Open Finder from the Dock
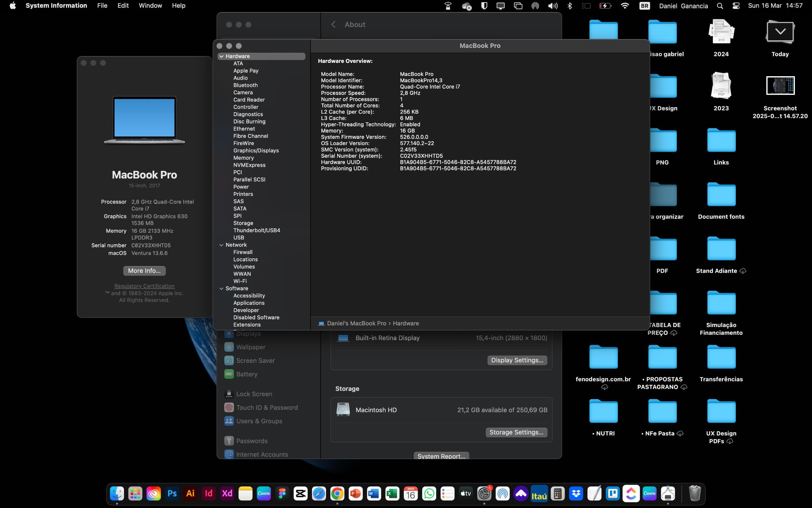The height and width of the screenshot is (508, 812). click(x=117, y=493)
